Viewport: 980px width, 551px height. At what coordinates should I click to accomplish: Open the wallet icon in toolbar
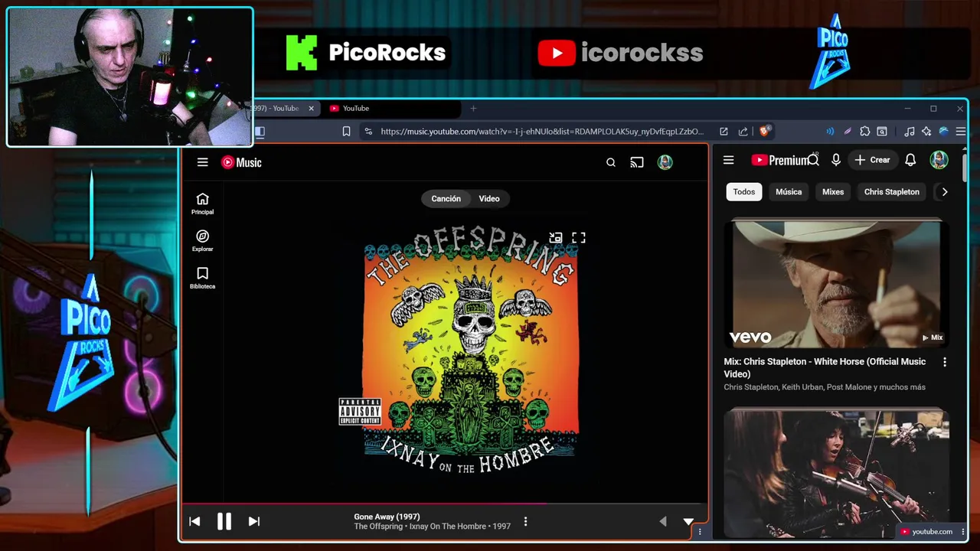click(x=882, y=132)
